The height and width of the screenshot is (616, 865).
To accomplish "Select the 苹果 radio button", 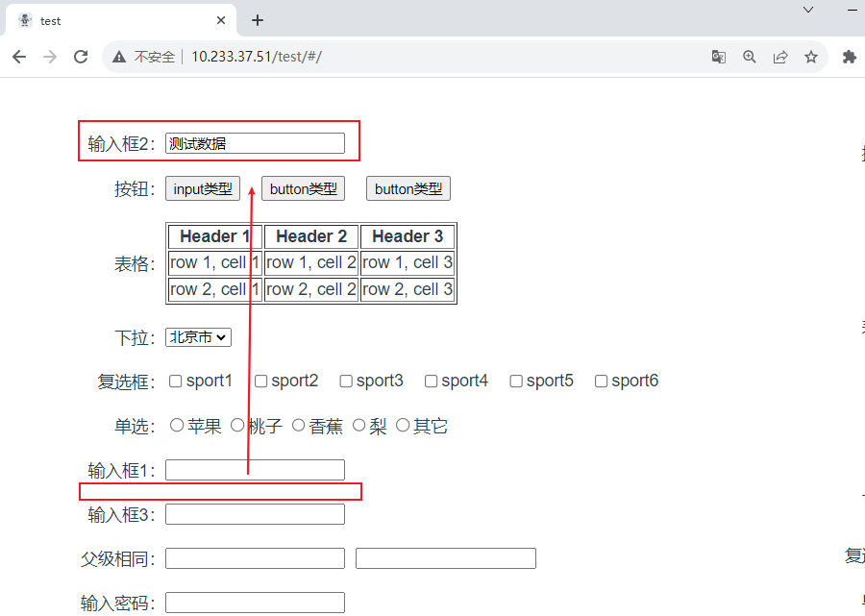I will (176, 425).
